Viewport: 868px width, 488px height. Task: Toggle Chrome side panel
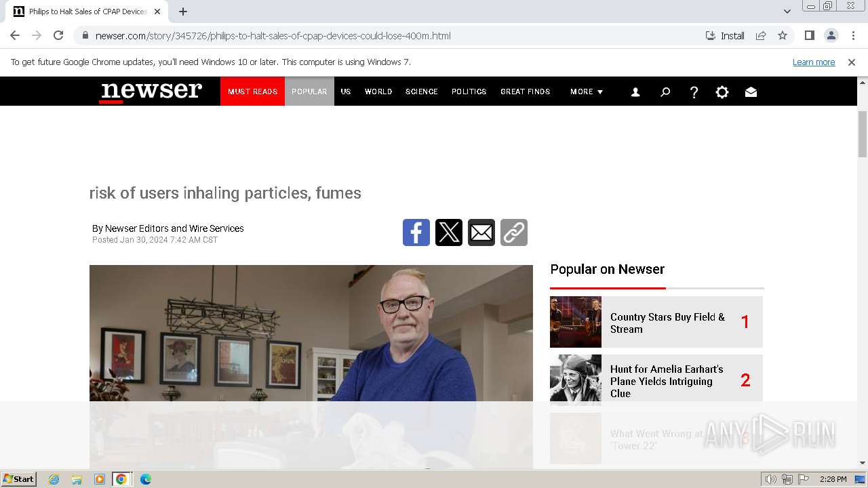(x=809, y=36)
